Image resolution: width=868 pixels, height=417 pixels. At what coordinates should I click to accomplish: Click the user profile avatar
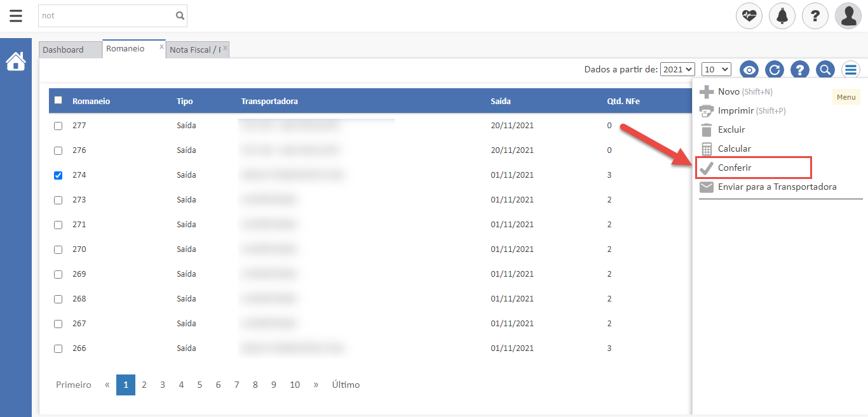[x=848, y=16]
